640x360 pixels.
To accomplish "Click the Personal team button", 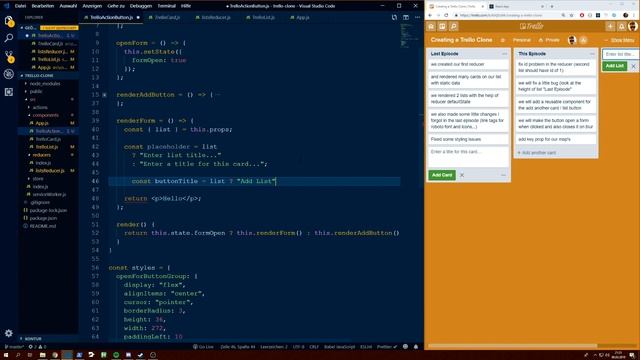I will click(522, 40).
